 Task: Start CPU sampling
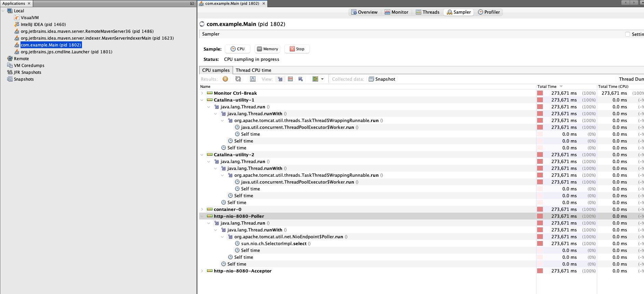pyautogui.click(x=237, y=49)
